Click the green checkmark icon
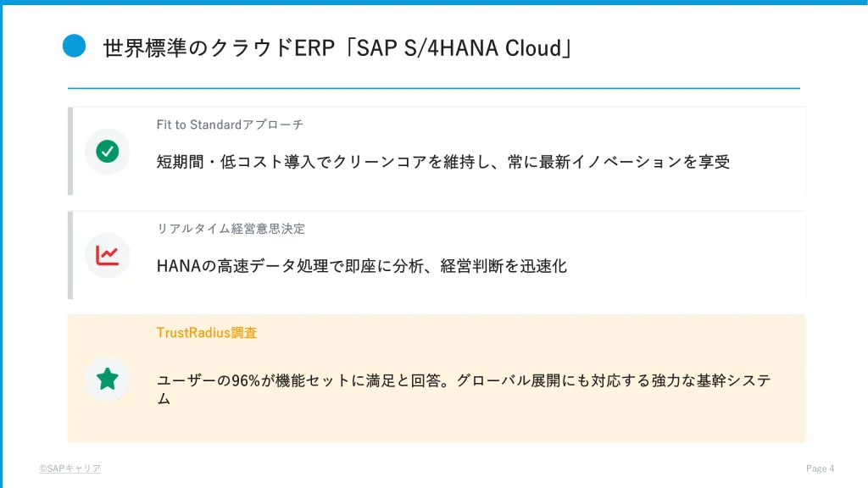This screenshot has width=868, height=488. pyautogui.click(x=108, y=152)
